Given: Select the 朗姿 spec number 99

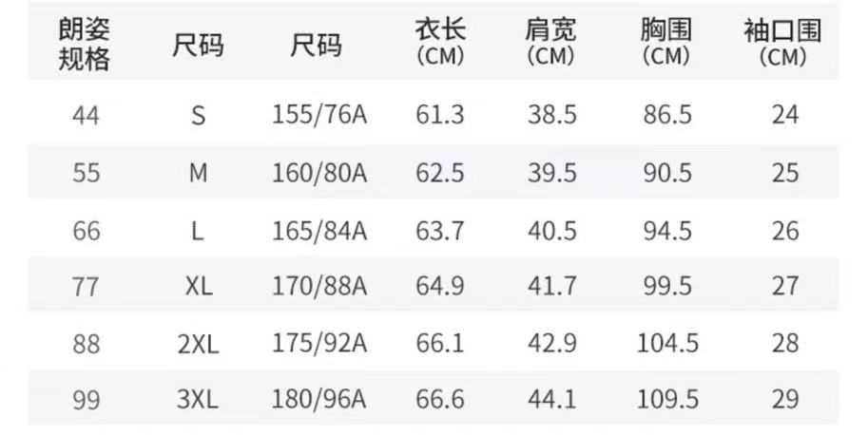Looking at the screenshot, I should (86, 399).
